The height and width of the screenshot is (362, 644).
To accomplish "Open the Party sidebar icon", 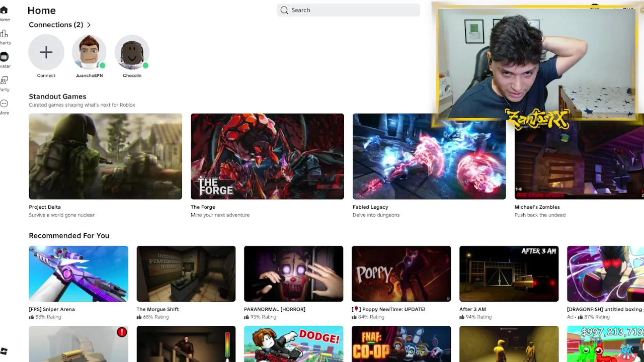I will 4,80.
